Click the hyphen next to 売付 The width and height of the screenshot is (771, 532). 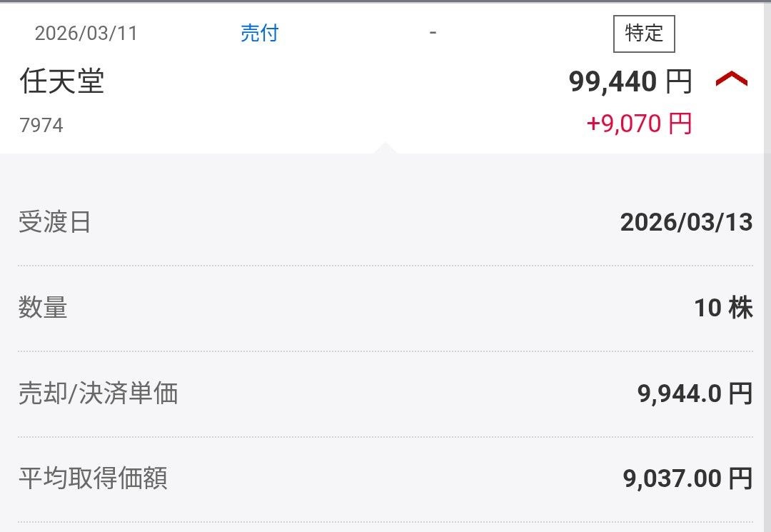tap(433, 33)
